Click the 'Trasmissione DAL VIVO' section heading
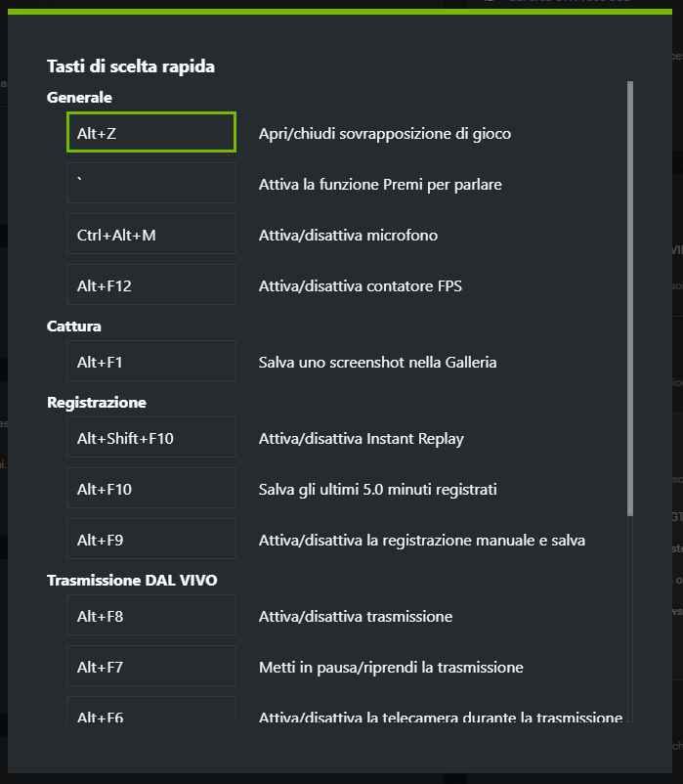The height and width of the screenshot is (784, 683). pos(132,581)
